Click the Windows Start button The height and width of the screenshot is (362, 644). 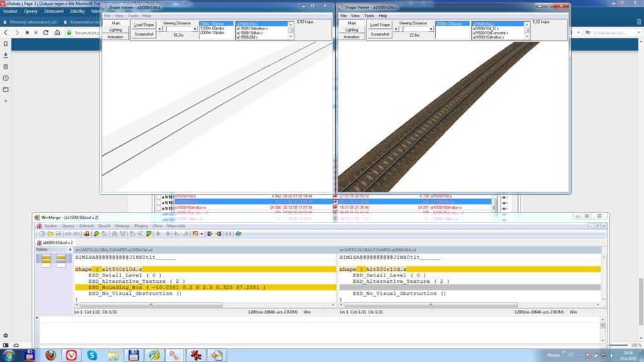pyautogui.click(x=9, y=354)
